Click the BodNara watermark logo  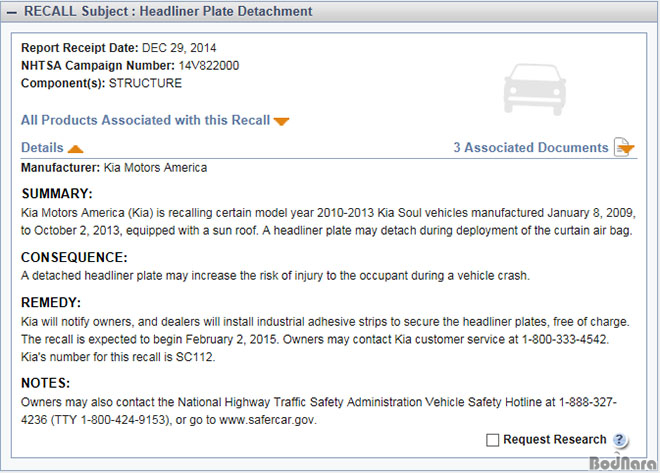[x=623, y=462]
